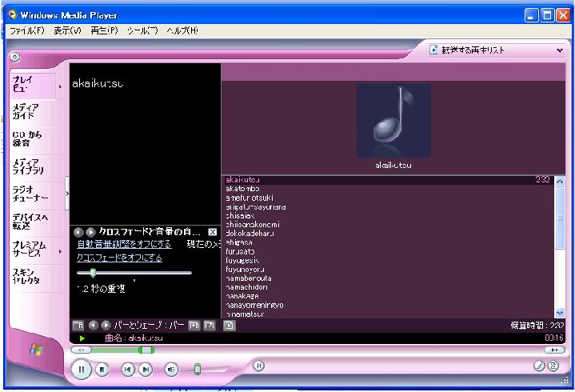This screenshot has width=575, height=392.
Task: Go to next enhancement panel
Action: [90, 232]
